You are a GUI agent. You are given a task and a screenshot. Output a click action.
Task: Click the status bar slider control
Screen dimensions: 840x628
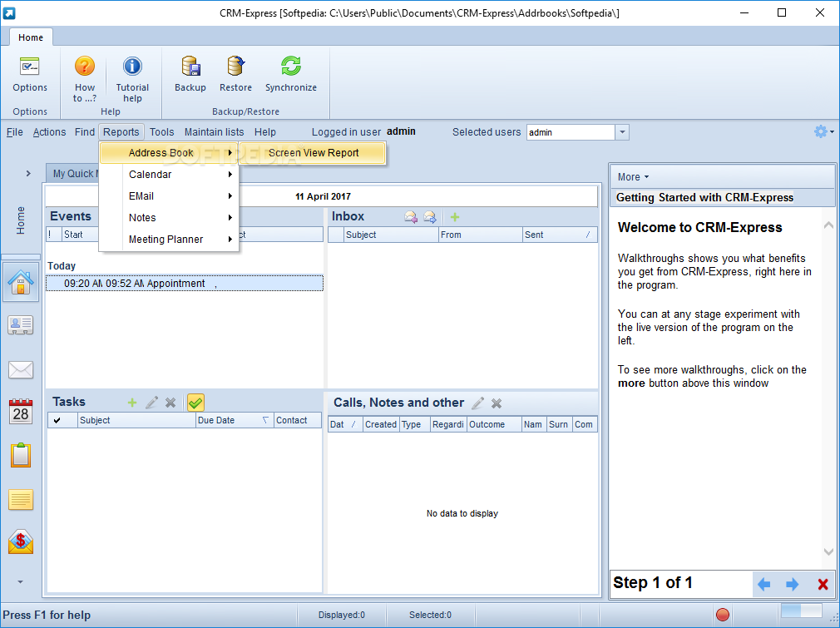tap(802, 611)
